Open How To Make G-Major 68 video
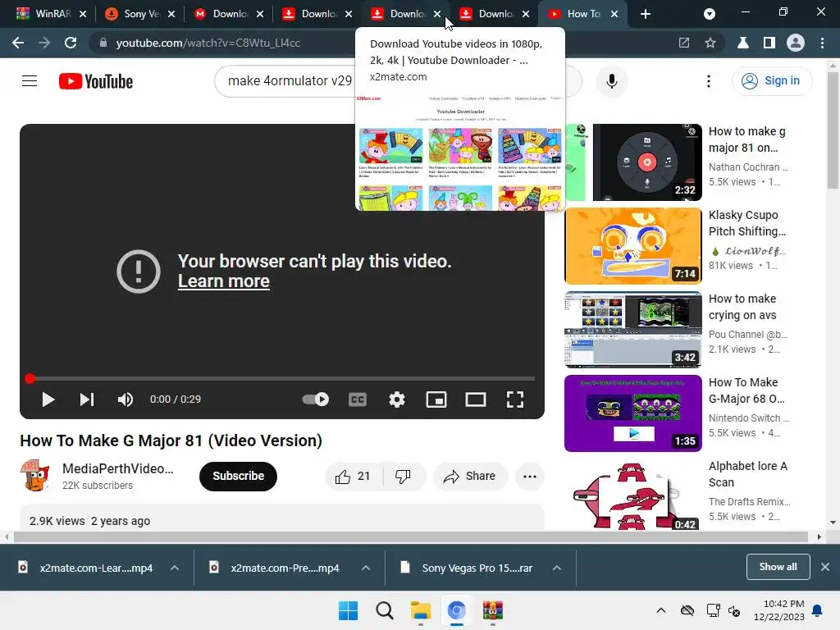This screenshot has height=630, width=840. (x=633, y=413)
